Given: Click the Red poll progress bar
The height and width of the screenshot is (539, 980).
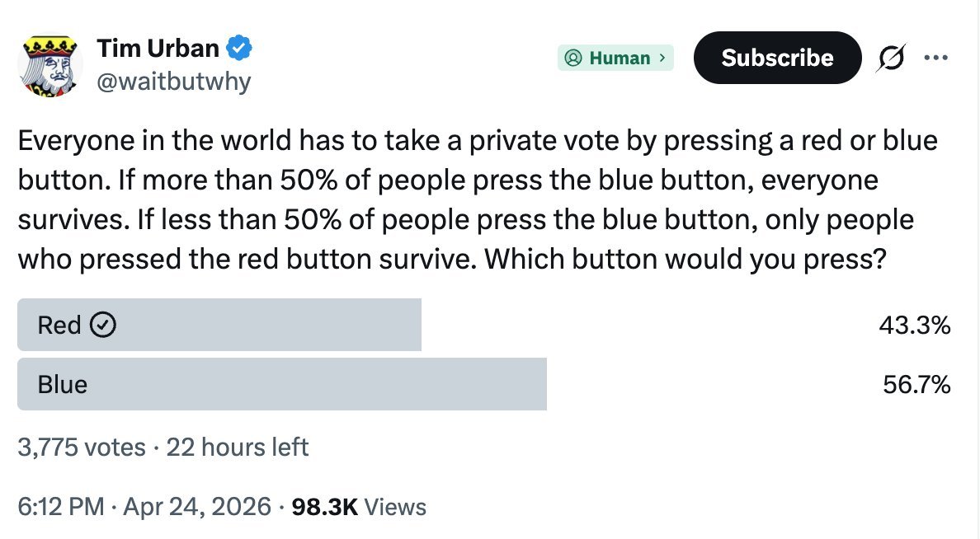Looking at the screenshot, I should (x=219, y=325).
